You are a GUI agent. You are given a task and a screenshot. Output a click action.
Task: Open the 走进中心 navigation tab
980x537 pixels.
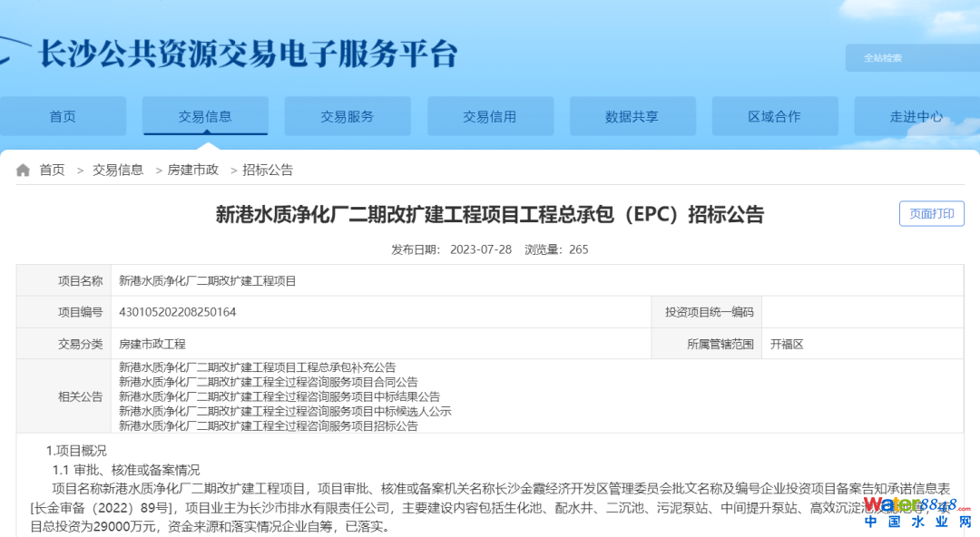(916, 116)
